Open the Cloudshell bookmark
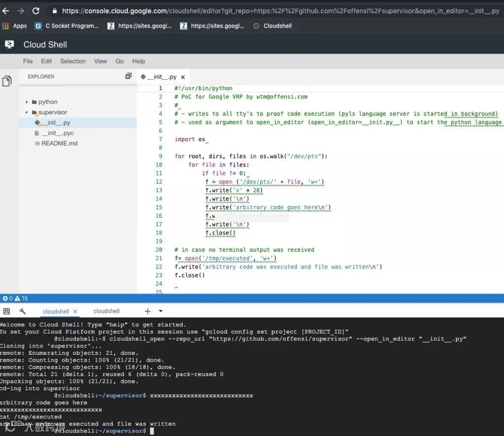This screenshot has width=504, height=436. 273,26
